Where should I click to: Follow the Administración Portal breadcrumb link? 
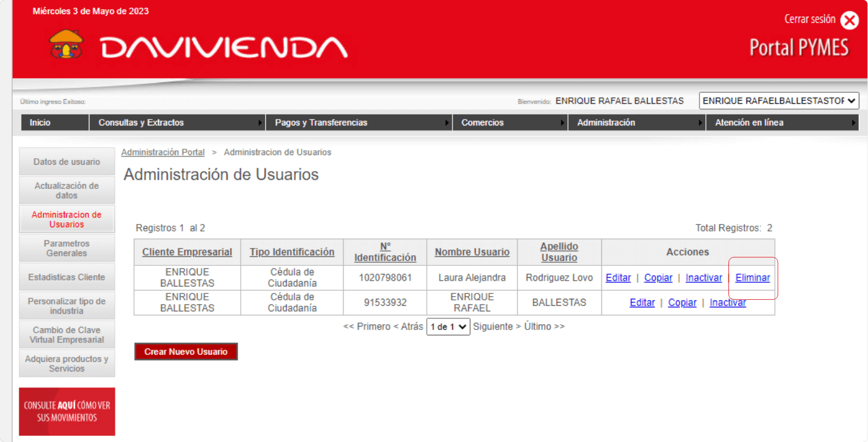(x=163, y=152)
